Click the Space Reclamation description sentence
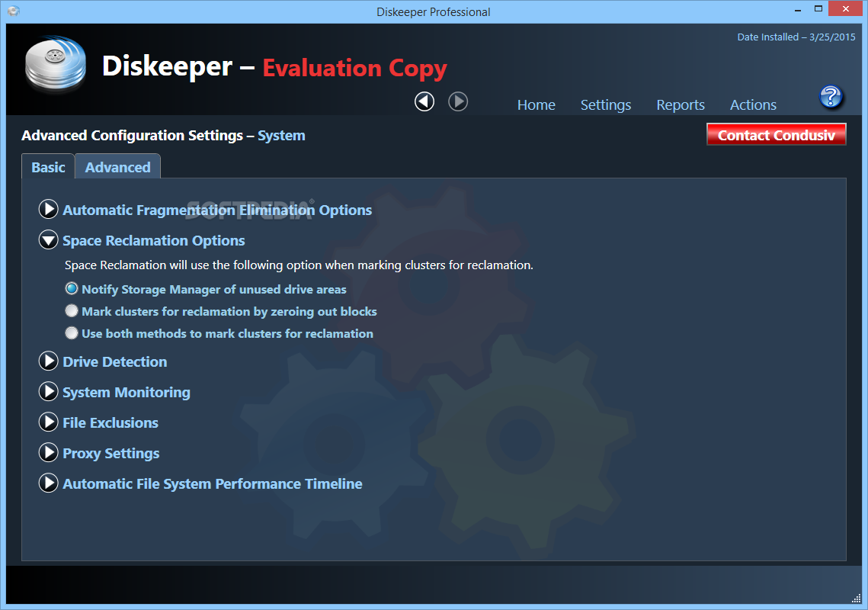 point(299,265)
